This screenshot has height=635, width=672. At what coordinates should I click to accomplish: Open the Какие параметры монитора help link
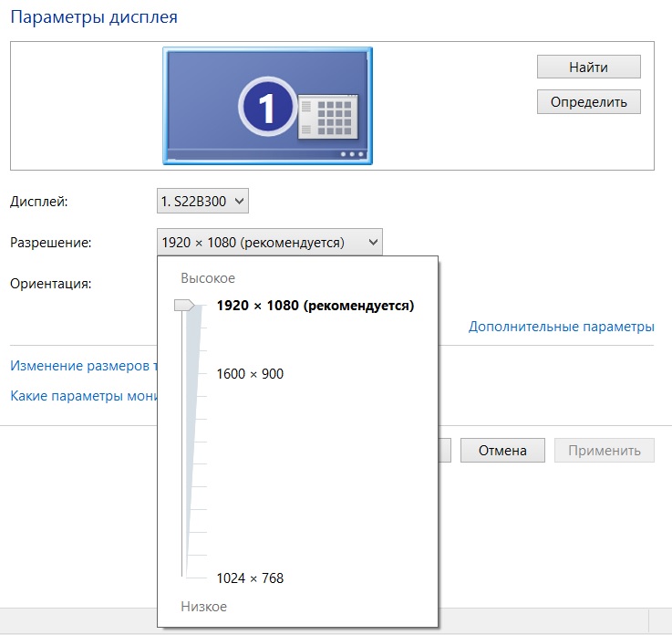[84, 396]
